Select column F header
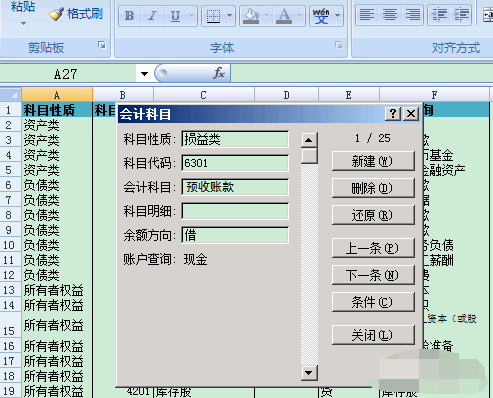Viewport: 493px width, 398px height. coord(434,95)
